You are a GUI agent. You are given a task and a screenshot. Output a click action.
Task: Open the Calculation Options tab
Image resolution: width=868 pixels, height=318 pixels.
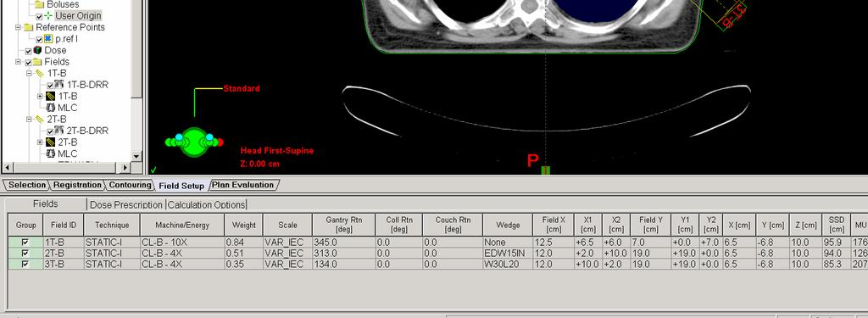click(x=207, y=204)
